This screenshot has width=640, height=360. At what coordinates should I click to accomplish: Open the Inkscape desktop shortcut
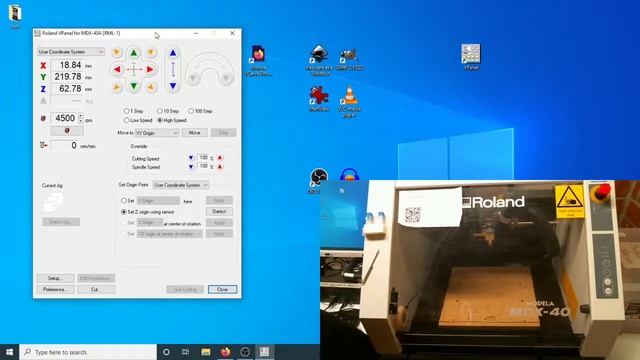319,60
